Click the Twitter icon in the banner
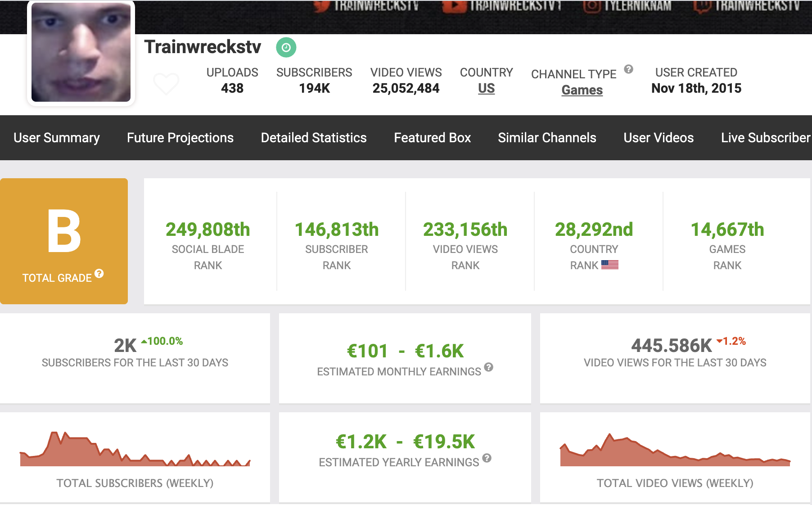812x505 pixels. pos(322,6)
